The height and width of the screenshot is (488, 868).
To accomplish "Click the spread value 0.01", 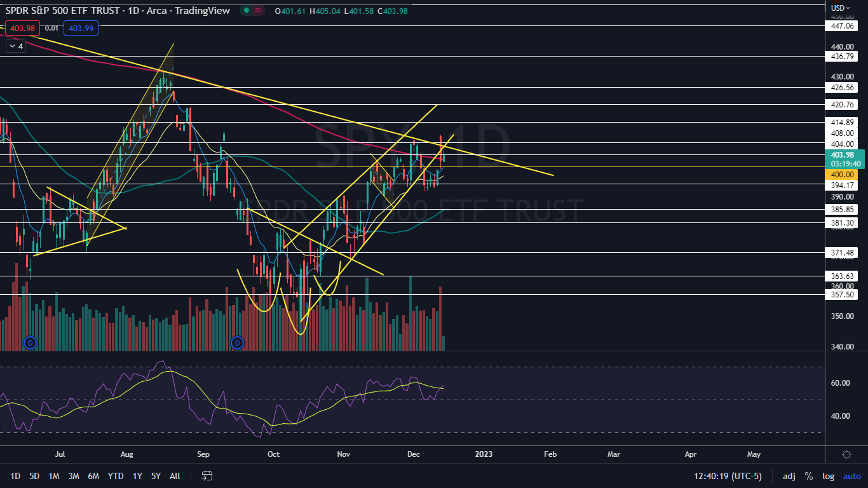I will pyautogui.click(x=52, y=28).
